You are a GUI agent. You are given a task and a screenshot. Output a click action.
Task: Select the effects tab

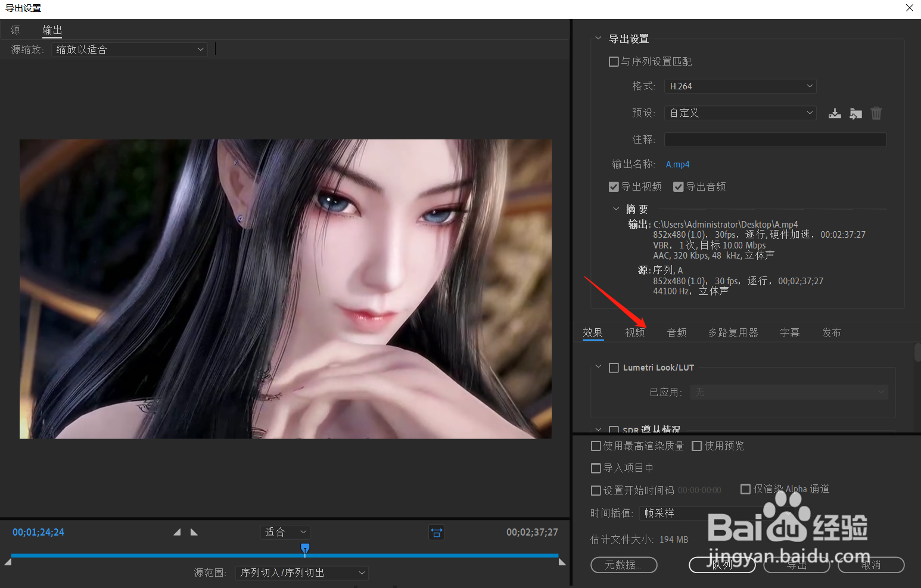pos(593,332)
